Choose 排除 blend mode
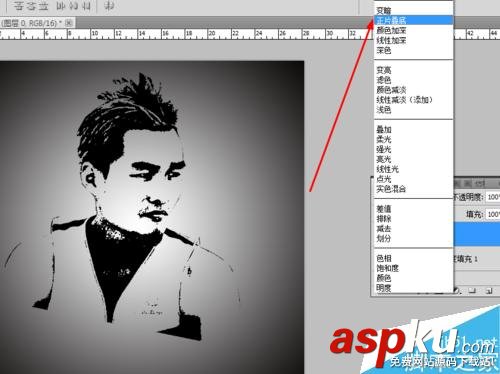 click(413, 219)
